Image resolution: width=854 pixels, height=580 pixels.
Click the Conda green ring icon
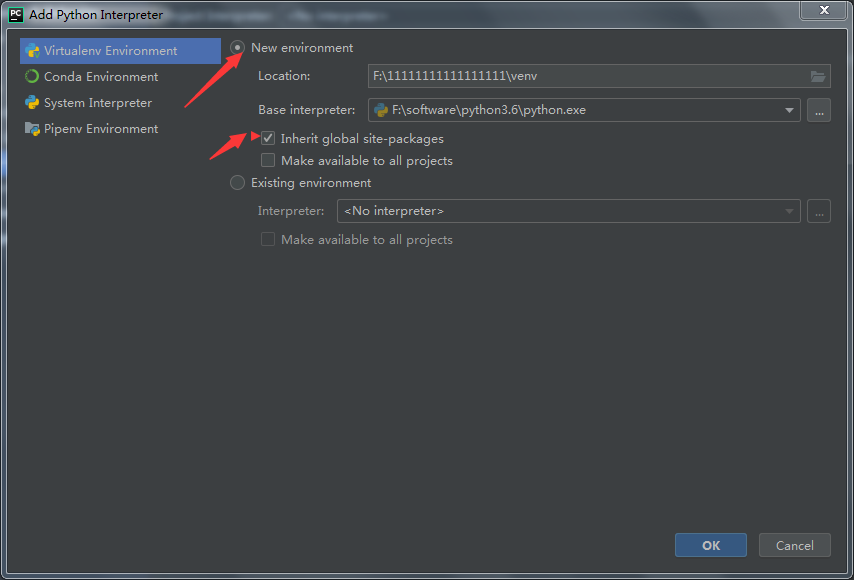coord(32,77)
